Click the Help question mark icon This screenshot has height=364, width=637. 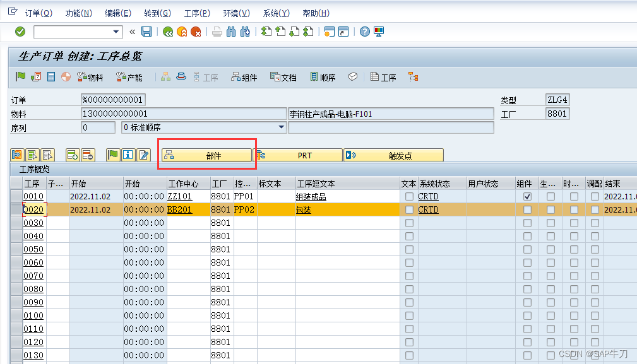pyautogui.click(x=365, y=32)
